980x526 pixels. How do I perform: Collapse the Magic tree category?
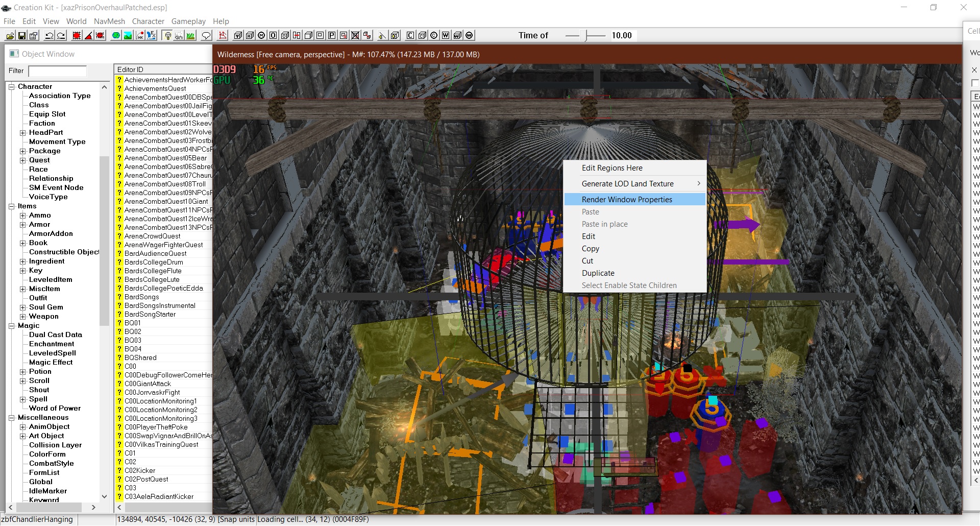pyautogui.click(x=11, y=326)
